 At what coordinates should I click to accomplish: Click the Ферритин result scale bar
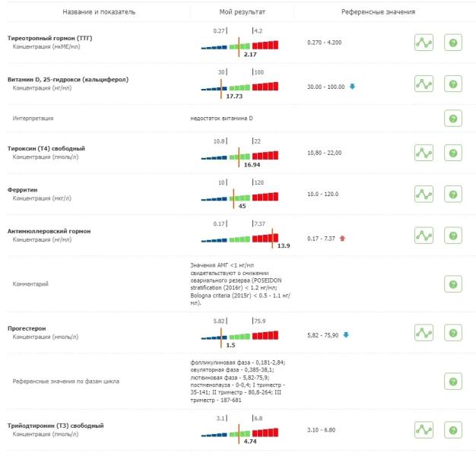(x=240, y=195)
